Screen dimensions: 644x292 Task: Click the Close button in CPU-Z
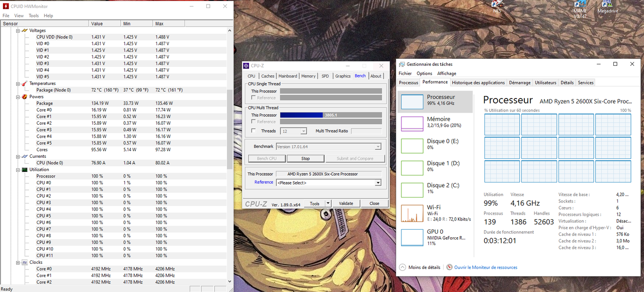[x=374, y=204]
